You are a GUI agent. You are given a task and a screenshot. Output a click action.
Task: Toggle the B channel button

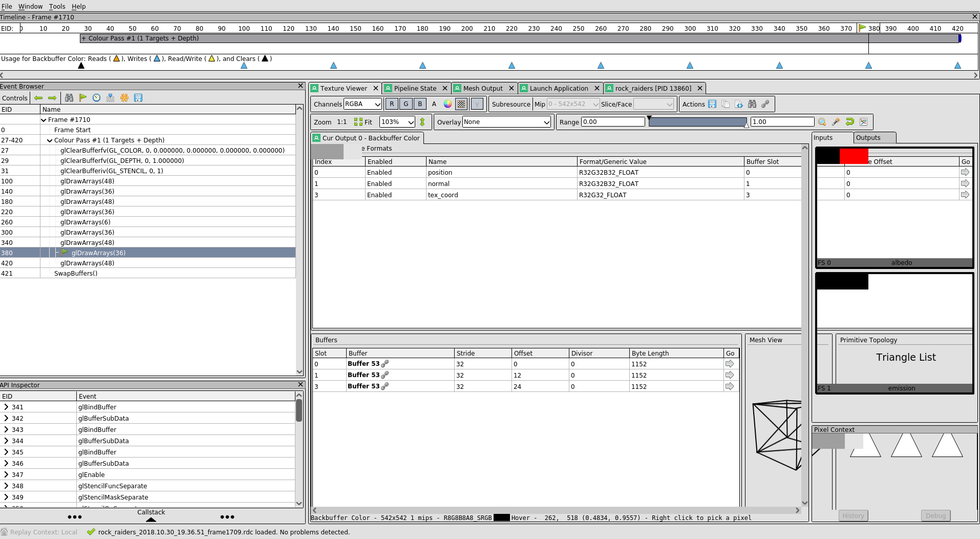tap(420, 104)
